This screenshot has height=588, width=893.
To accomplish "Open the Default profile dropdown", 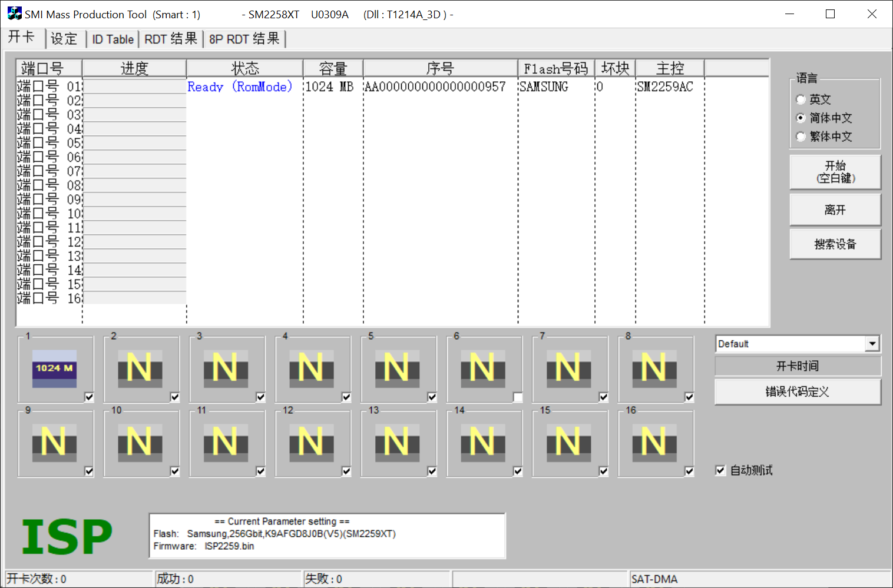I will [872, 344].
